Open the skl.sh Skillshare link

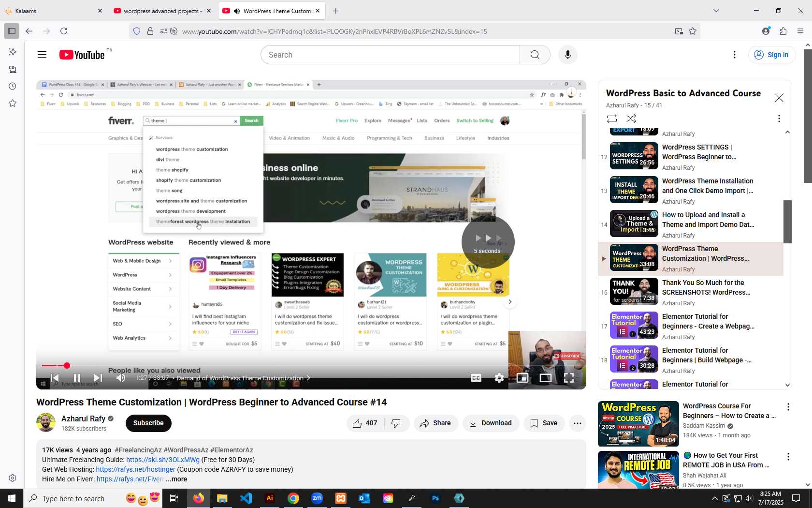pos(163,460)
